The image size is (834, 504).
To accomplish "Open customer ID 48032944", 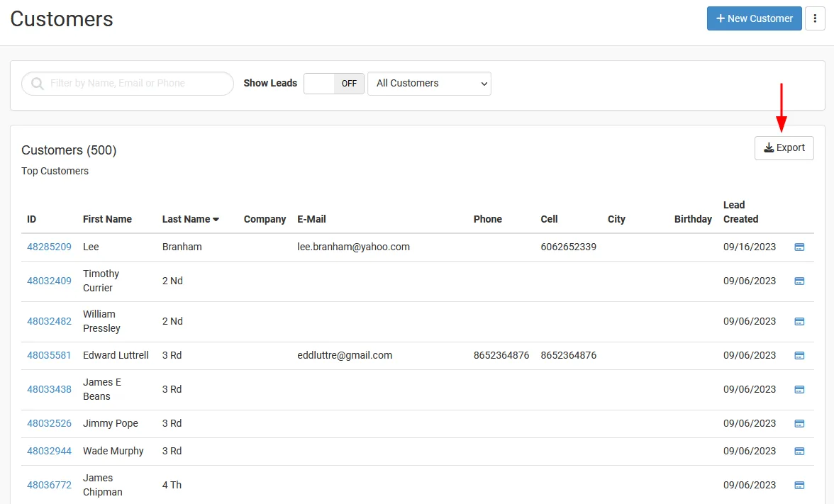I will tap(49, 451).
